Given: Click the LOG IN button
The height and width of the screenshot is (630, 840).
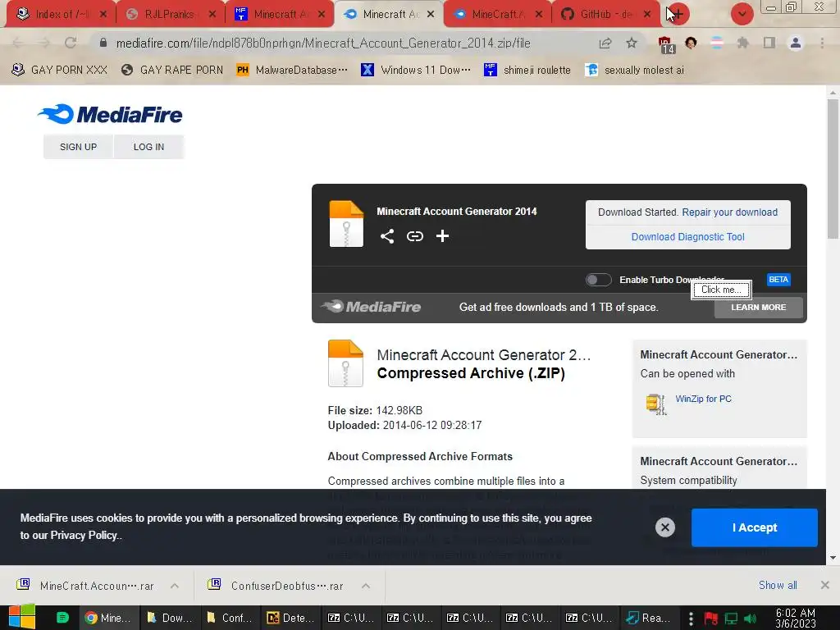Looking at the screenshot, I should 149,147.
